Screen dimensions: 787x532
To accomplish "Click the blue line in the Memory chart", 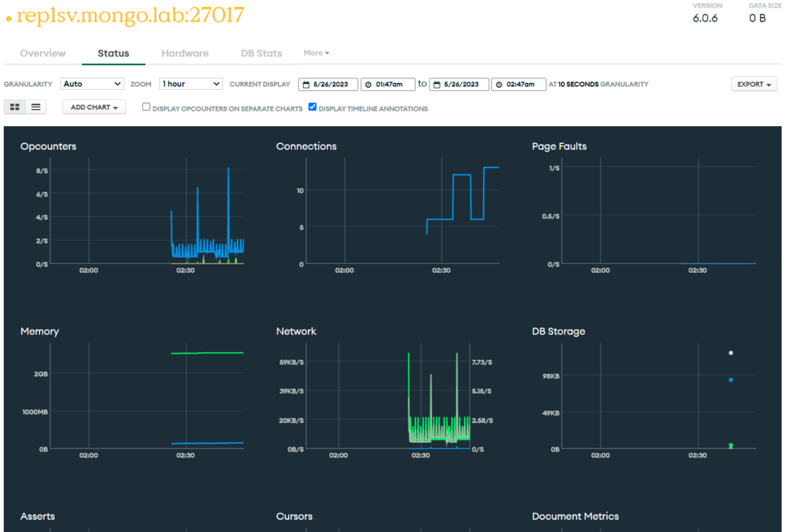I will point(207,443).
